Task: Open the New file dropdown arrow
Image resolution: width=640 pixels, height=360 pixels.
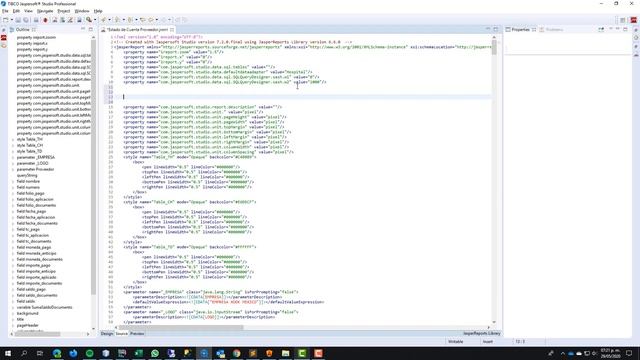Action: [x=11, y=20]
